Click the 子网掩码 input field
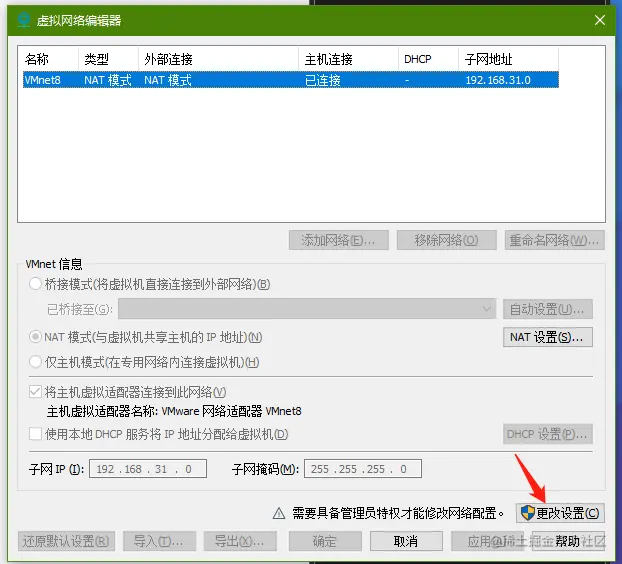The image size is (622, 564). click(363, 469)
